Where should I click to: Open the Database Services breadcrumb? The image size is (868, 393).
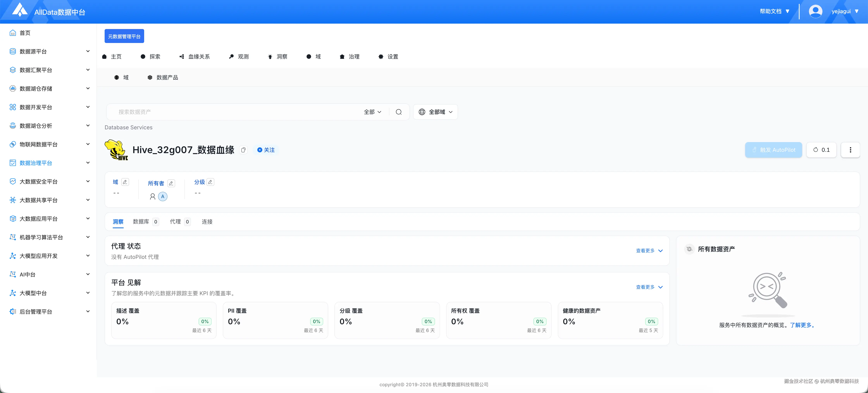pos(129,128)
